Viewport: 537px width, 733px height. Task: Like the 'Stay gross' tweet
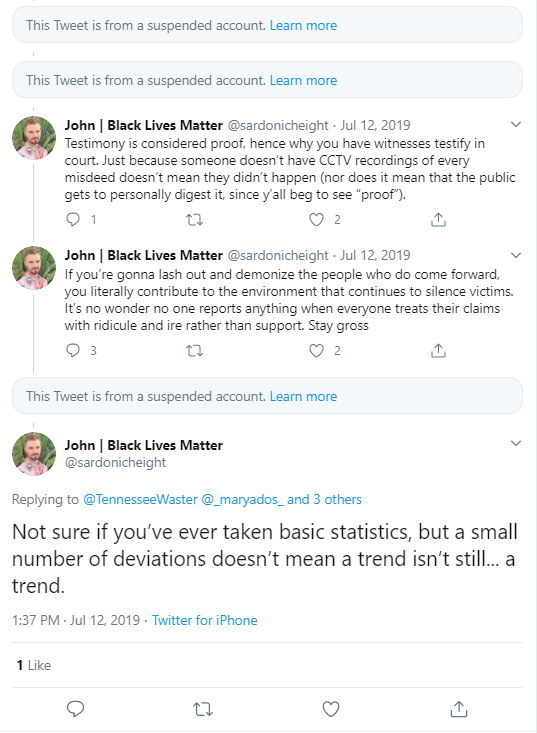[316, 350]
